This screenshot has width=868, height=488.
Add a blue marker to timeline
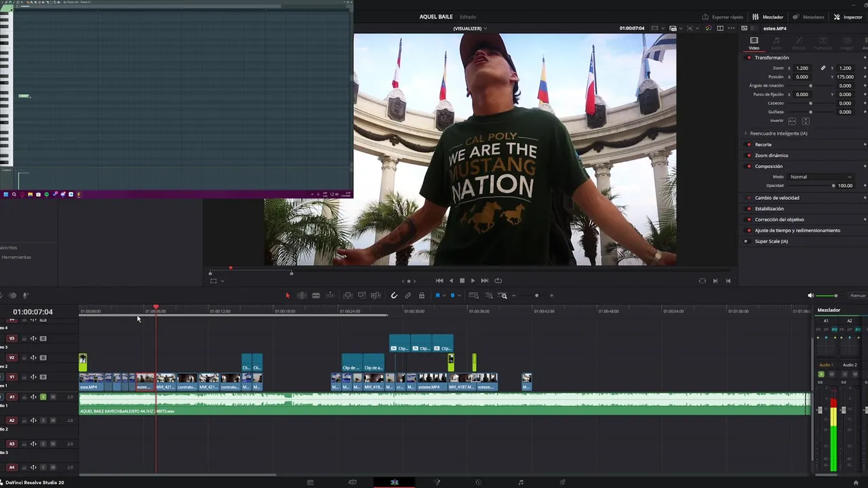coord(452,296)
